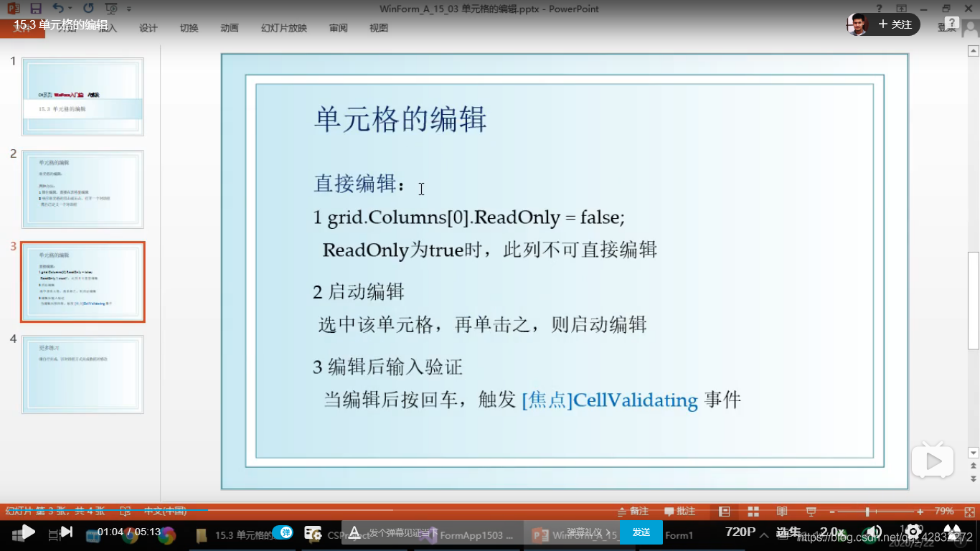This screenshot has width=980, height=551.
Task: Click the Save icon in PowerPoint
Action: tap(36, 9)
